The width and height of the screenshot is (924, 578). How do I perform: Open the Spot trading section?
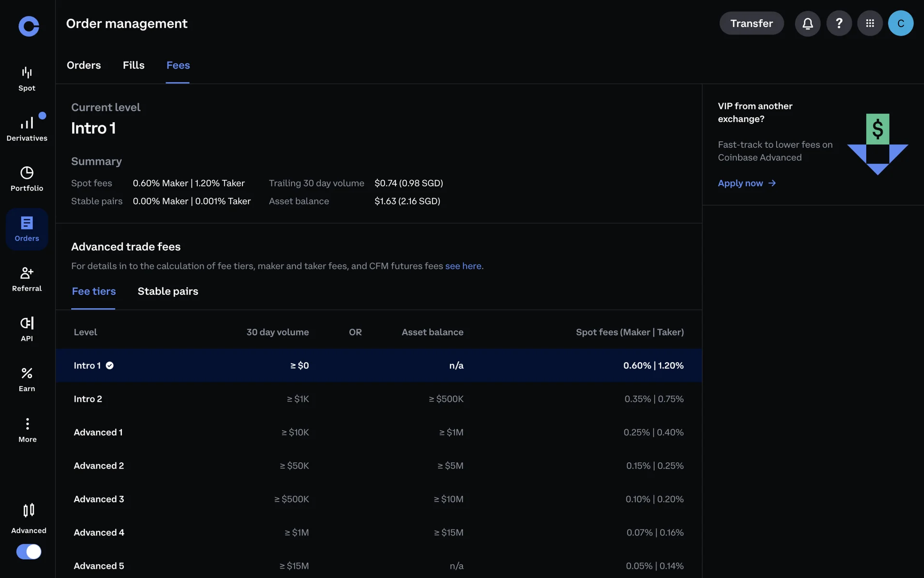[27, 79]
